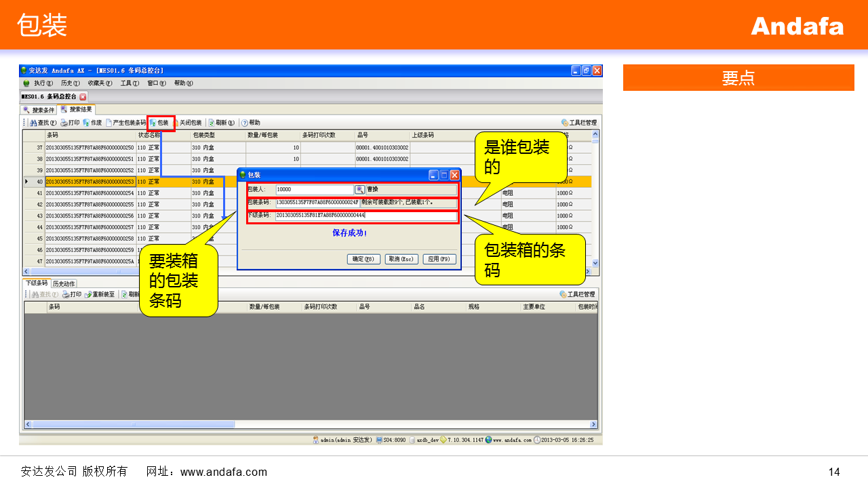Click the 包装 (Pack) toolbar icon

(153, 123)
